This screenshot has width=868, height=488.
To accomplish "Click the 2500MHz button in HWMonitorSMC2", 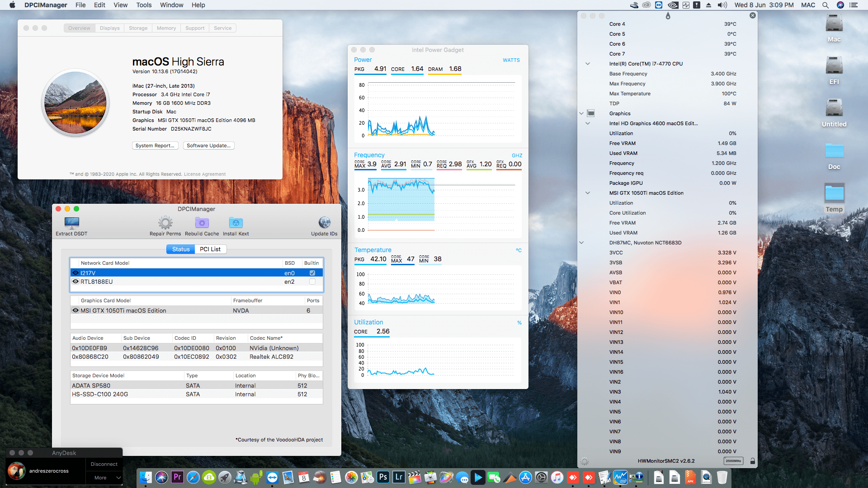I will (733, 461).
